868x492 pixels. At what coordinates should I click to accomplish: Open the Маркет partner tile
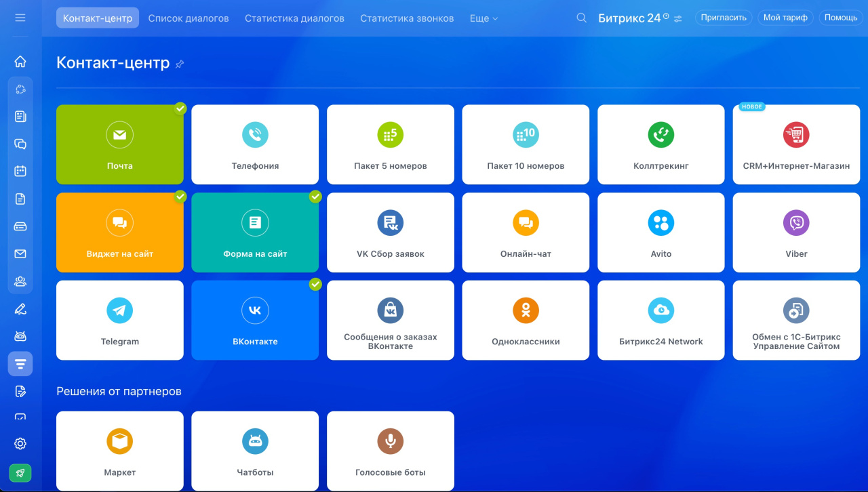(120, 451)
